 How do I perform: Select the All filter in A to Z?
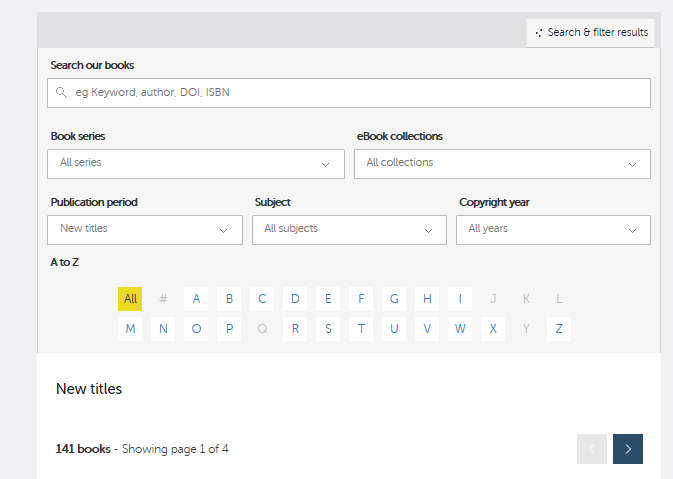[130, 299]
